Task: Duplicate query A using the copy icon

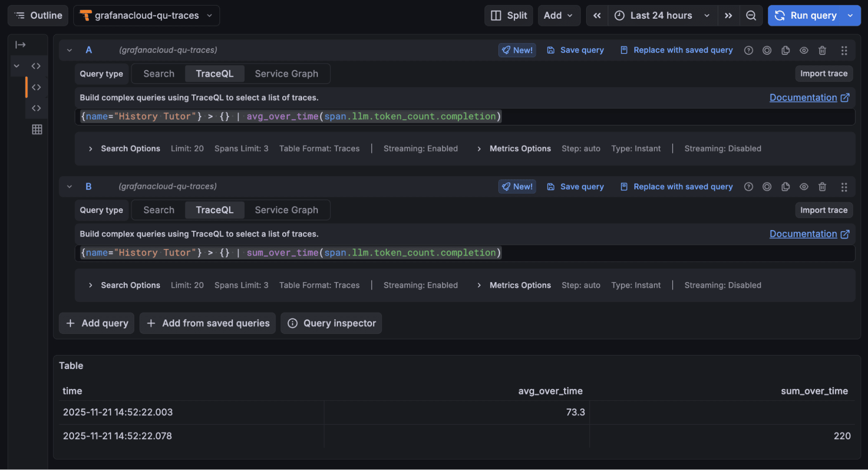Action: click(785, 50)
